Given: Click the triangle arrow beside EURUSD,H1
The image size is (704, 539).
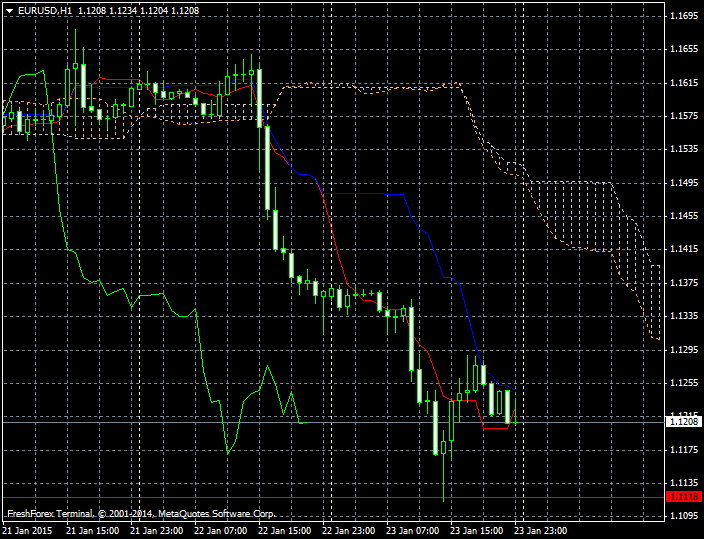Looking at the screenshot, I should 9,10.
